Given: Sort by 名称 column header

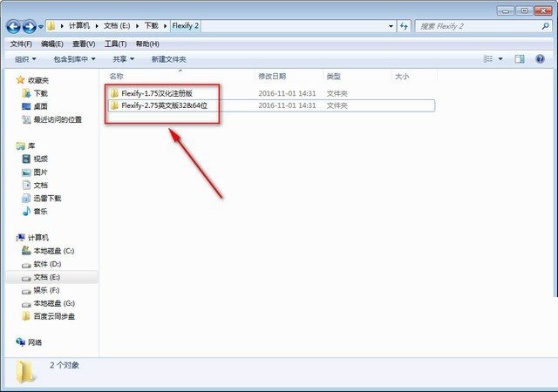Looking at the screenshot, I should tap(116, 76).
